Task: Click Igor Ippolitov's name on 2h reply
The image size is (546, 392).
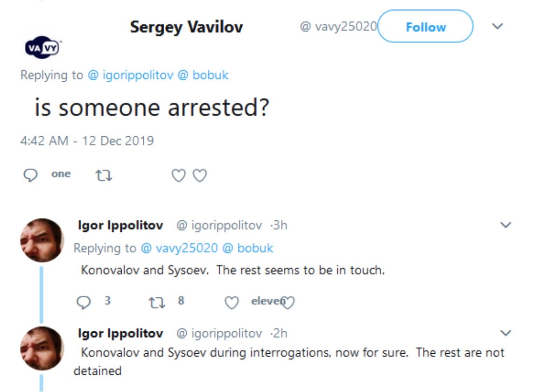Action: 120,333
